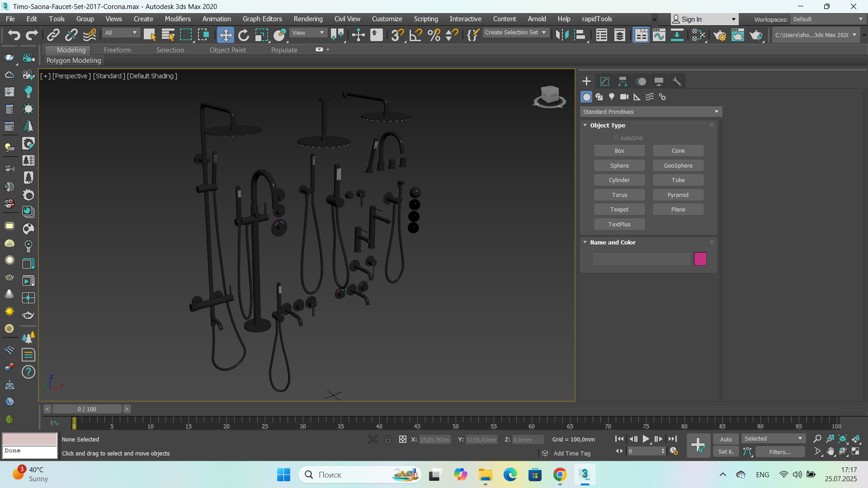868x488 pixels.
Task: Activate the Select Object tool
Action: coord(150,35)
